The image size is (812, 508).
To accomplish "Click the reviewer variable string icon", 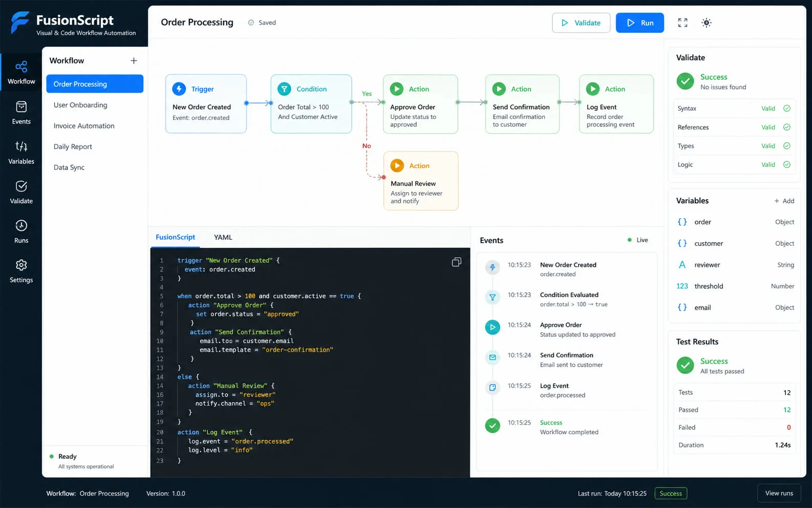I will pyautogui.click(x=682, y=265).
